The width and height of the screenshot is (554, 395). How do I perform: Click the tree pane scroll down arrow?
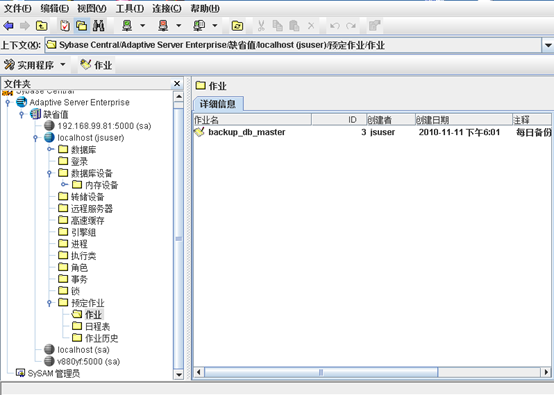pos(179,375)
